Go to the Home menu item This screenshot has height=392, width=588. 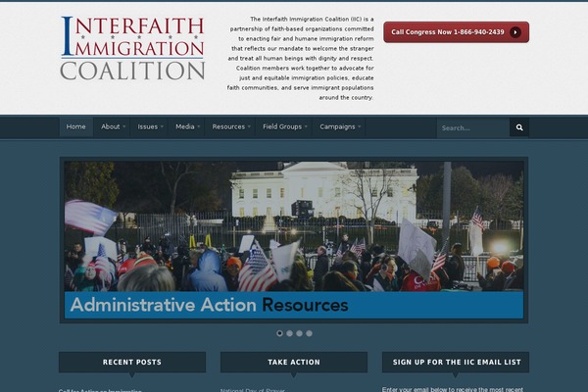coord(75,126)
